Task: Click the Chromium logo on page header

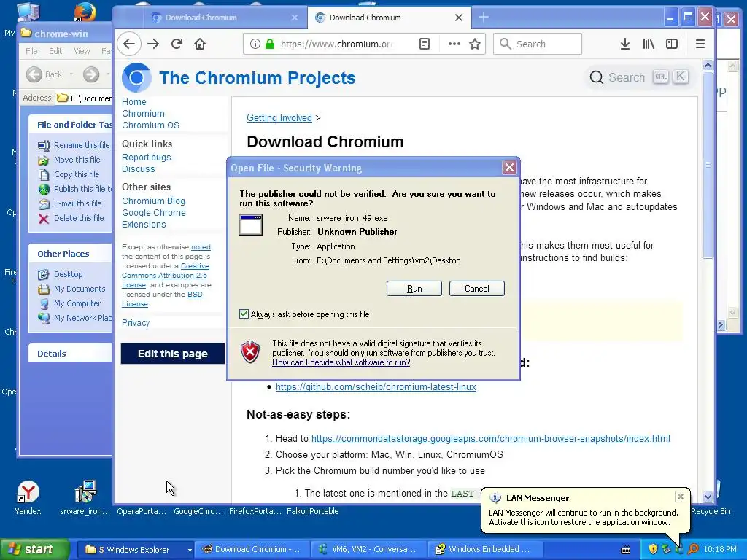Action: coord(136,77)
